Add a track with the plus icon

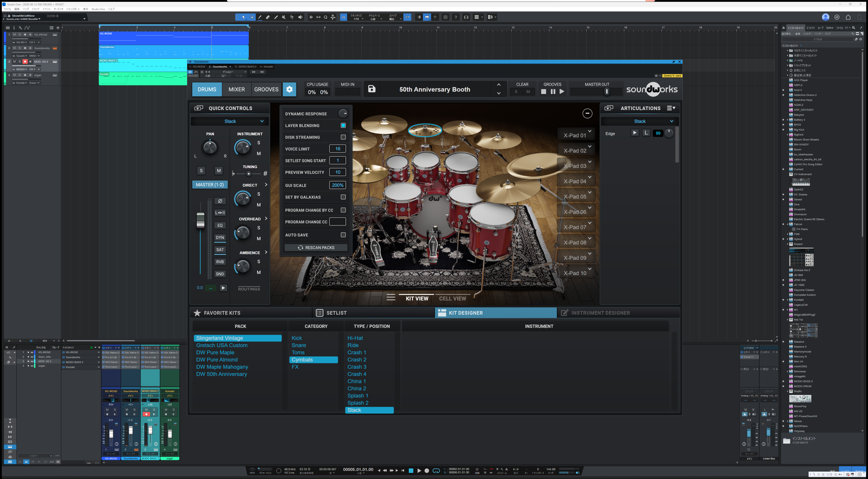point(58,28)
